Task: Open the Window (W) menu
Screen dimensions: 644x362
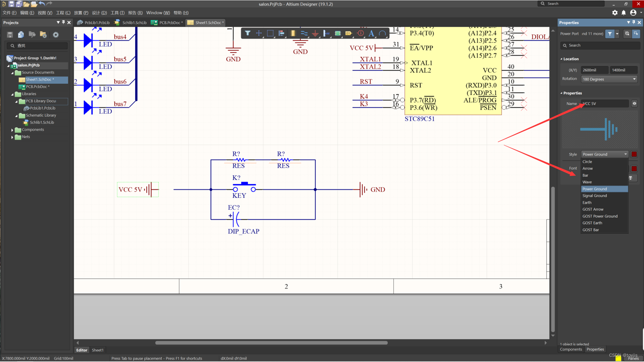Action: [x=158, y=13]
